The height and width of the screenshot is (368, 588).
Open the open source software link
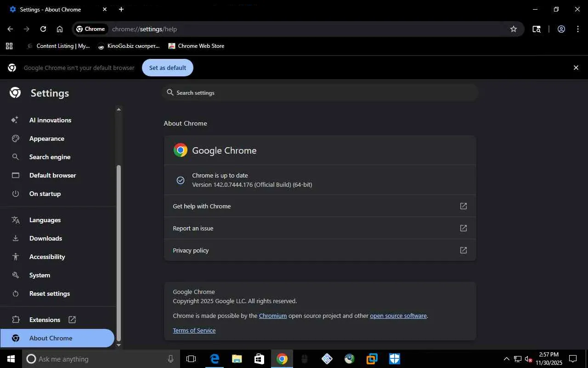tap(398, 316)
